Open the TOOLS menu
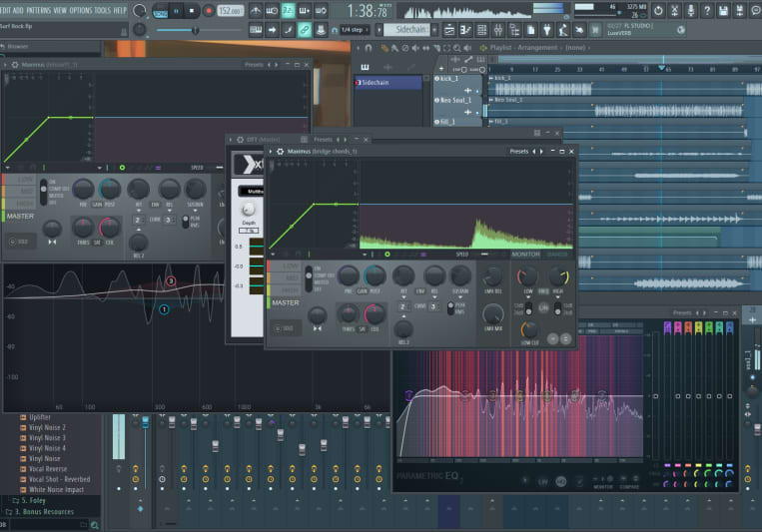Image resolution: width=762 pixels, height=532 pixels. 103,10
